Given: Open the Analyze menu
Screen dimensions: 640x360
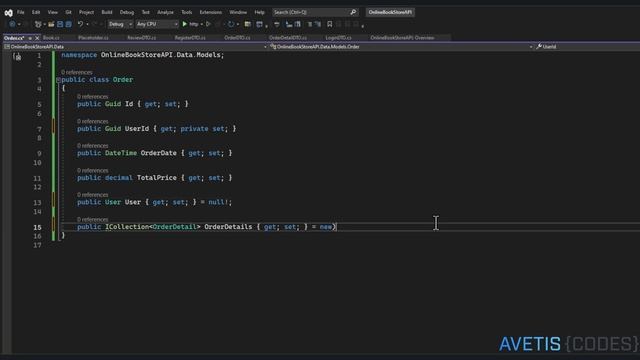Looking at the screenshot, I should (x=165, y=12).
